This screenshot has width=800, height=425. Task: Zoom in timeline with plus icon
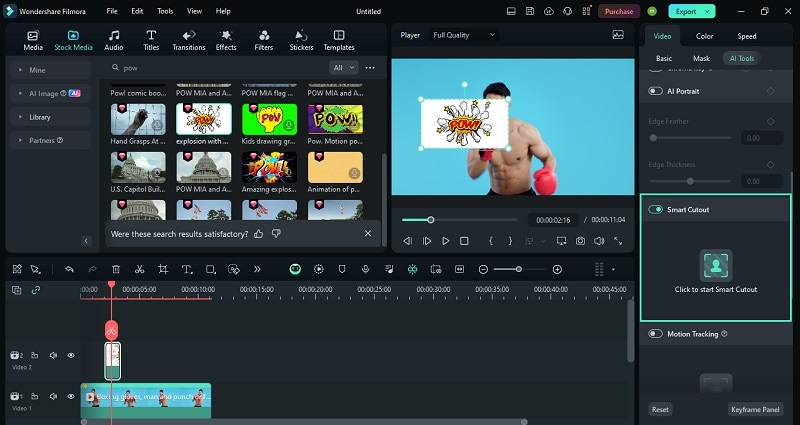tap(557, 269)
